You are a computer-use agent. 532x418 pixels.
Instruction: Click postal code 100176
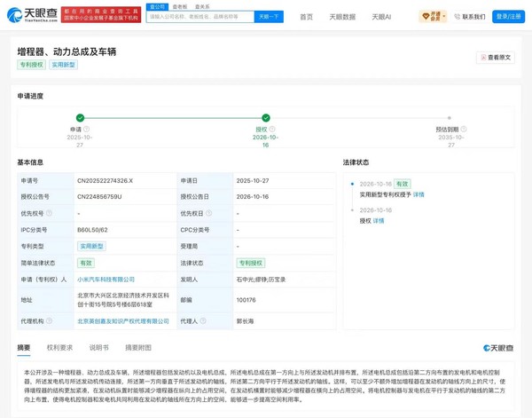click(x=246, y=300)
